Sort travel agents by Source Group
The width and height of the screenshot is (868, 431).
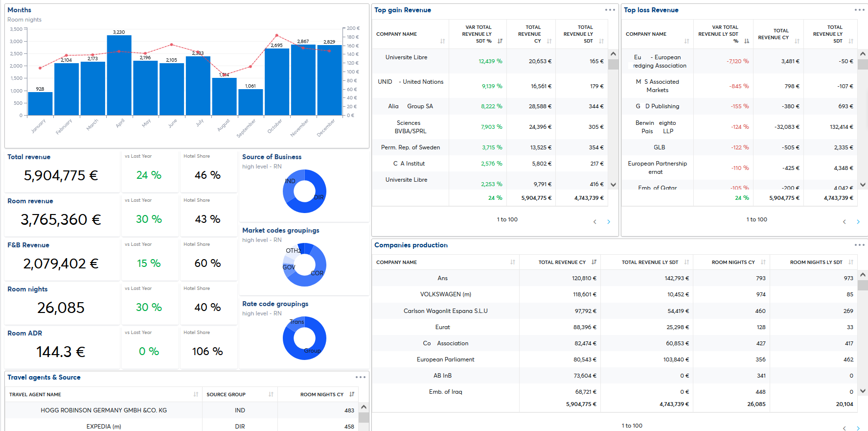point(271,394)
